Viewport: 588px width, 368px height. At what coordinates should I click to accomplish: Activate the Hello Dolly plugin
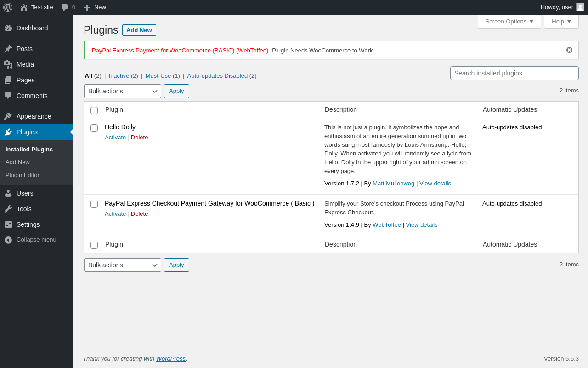pyautogui.click(x=115, y=138)
